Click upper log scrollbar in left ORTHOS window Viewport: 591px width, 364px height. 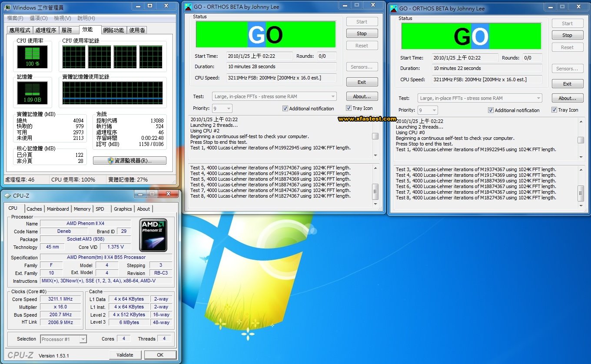(x=375, y=136)
